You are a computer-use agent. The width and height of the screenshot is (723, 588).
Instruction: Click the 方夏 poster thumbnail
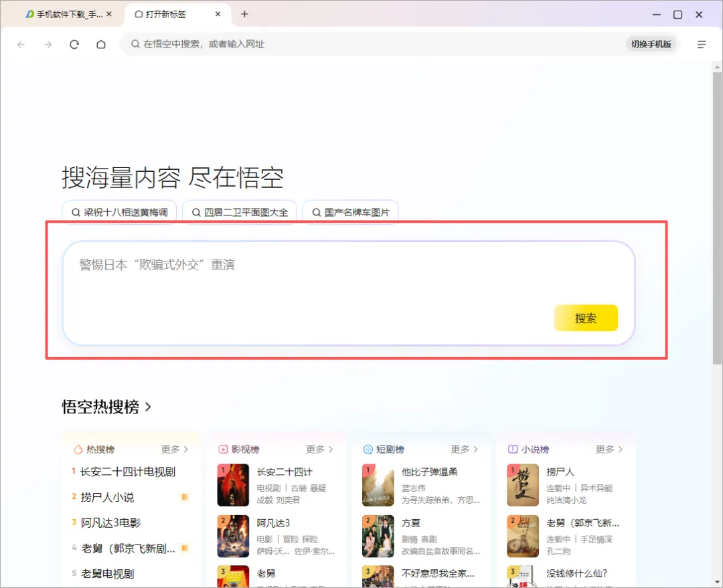378,536
